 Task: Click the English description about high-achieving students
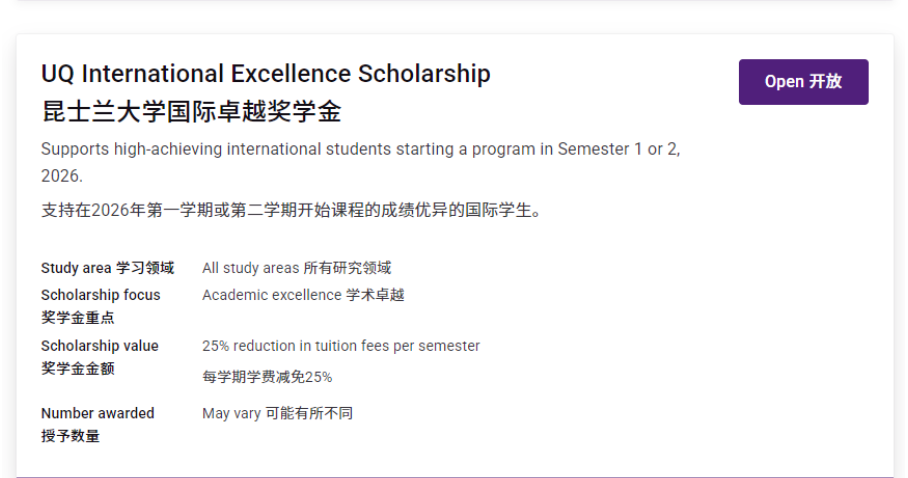[x=360, y=149]
